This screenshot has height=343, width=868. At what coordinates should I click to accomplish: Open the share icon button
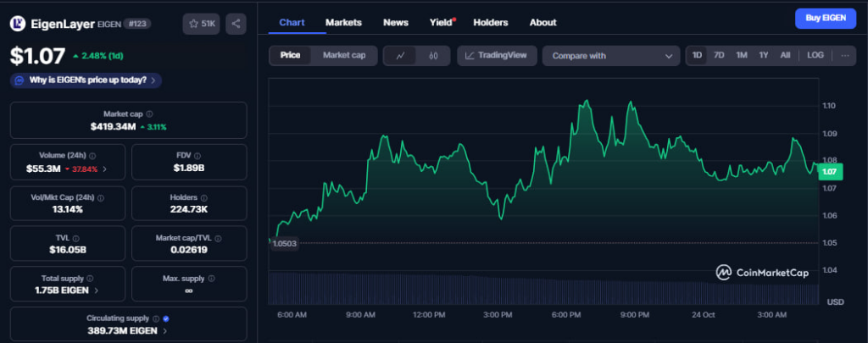pyautogui.click(x=236, y=24)
